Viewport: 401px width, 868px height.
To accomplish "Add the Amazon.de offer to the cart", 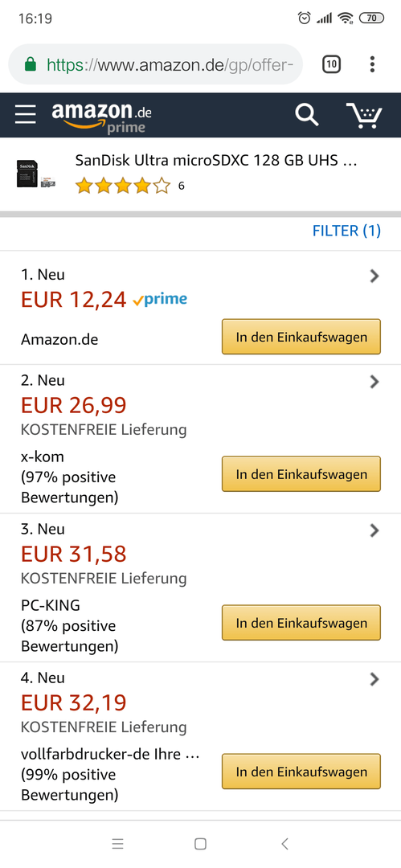I will 301,337.
